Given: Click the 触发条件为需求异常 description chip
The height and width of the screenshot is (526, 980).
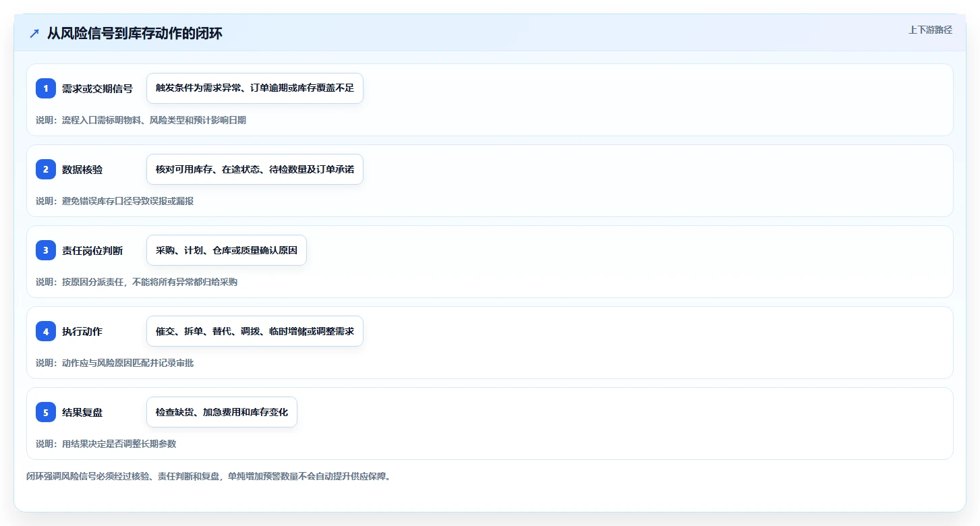Looking at the screenshot, I should coord(255,88).
